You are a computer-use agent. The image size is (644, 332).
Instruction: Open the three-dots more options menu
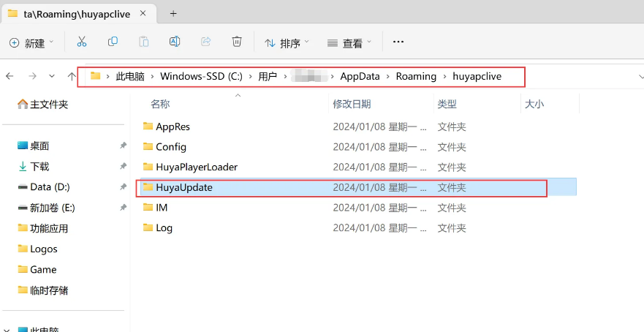click(x=398, y=42)
